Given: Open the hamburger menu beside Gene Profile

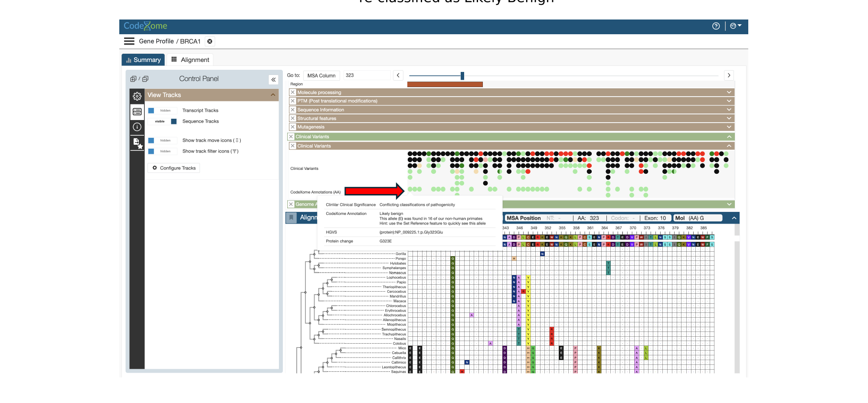Looking at the screenshot, I should (x=129, y=41).
